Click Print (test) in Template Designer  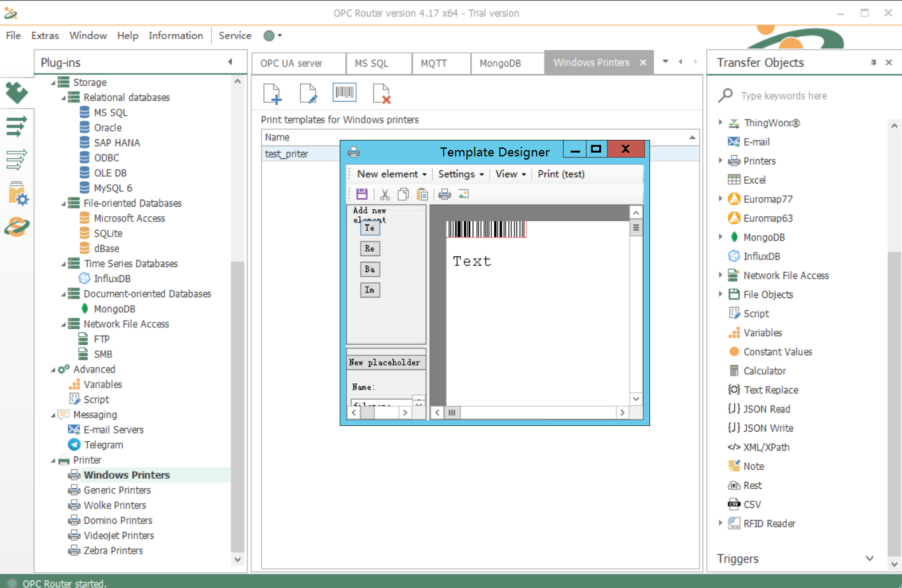pyautogui.click(x=560, y=174)
